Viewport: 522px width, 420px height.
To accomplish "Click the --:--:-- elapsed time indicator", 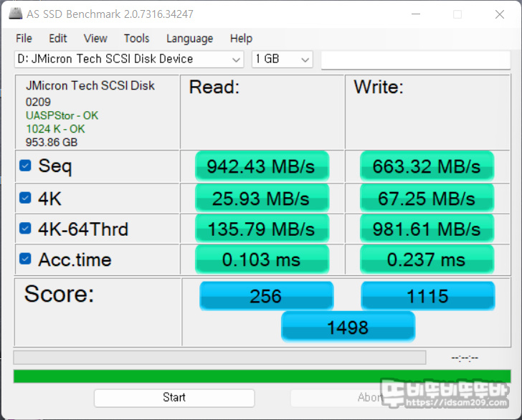I will 465,358.
